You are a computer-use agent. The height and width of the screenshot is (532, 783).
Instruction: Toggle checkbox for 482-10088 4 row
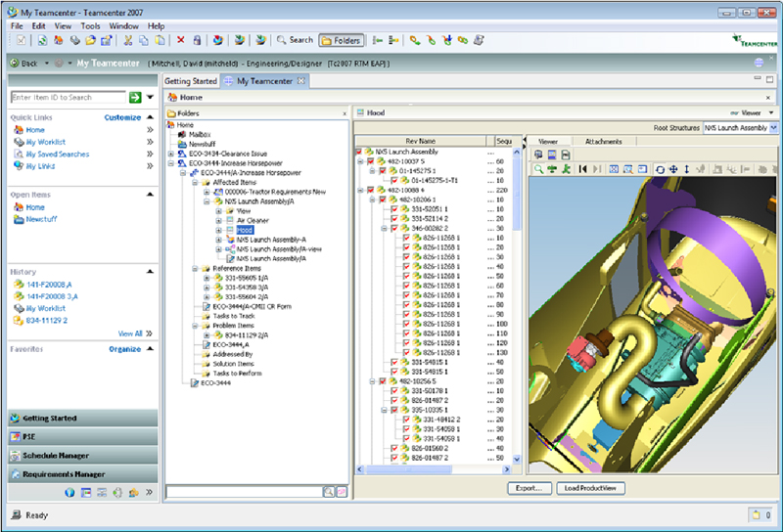coord(371,190)
